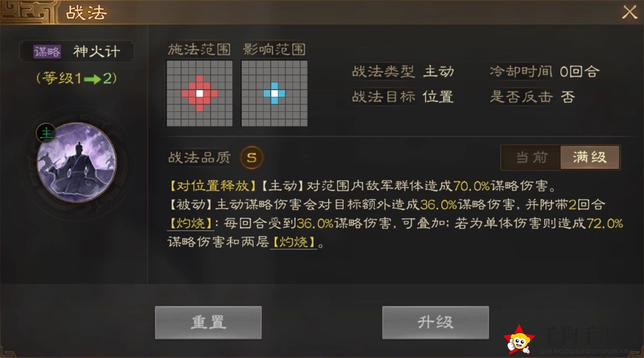Click the 升级 button
Viewport: 644px width, 358px height.
(435, 322)
